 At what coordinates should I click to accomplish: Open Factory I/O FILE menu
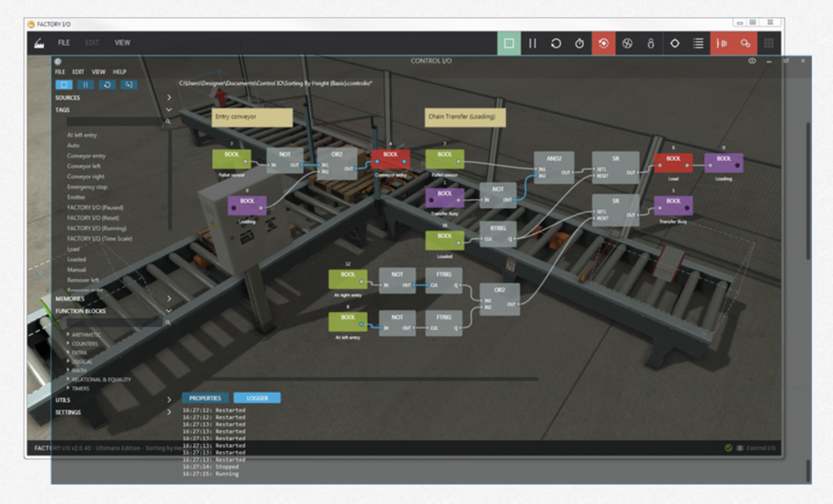pyautogui.click(x=64, y=42)
